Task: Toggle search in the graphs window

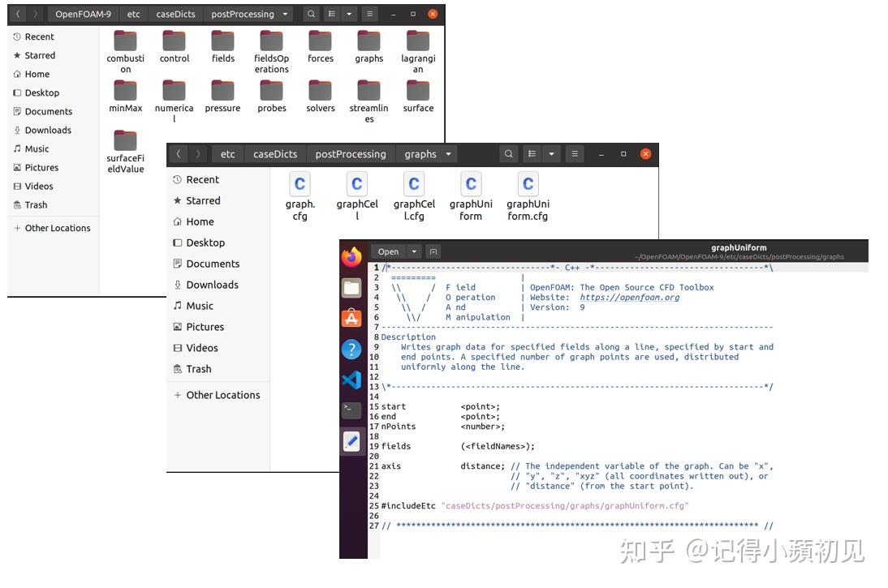Action: [x=508, y=154]
